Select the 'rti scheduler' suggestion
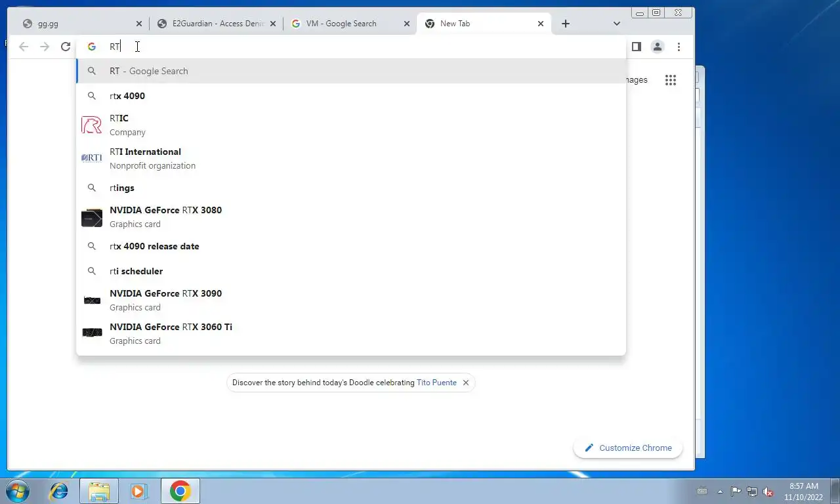The image size is (840, 504). pos(351,271)
